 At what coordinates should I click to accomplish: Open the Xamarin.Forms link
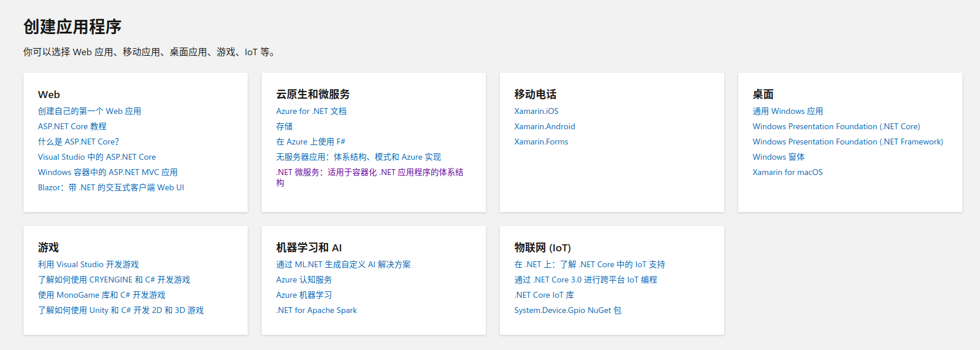541,142
